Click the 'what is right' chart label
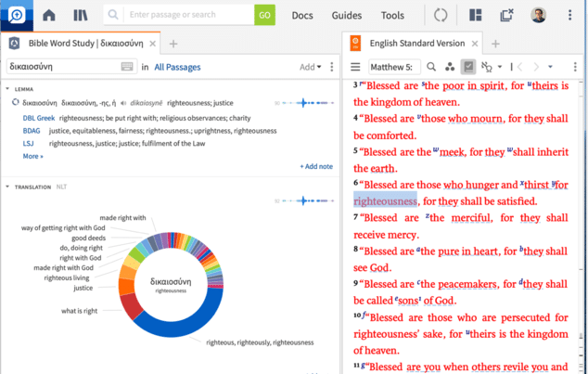Screen dimensions: 588x374 click(x=79, y=311)
